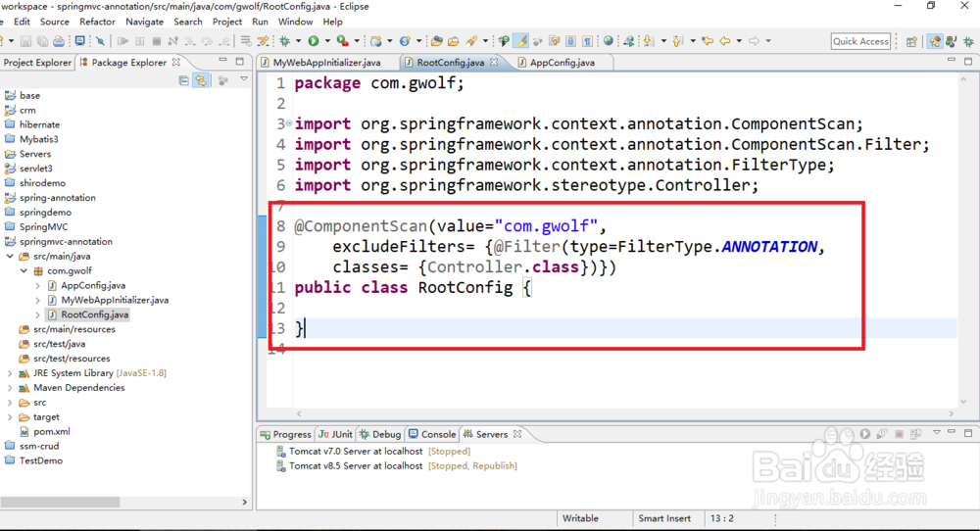Open the Window menu
This screenshot has height=531, width=980.
295,22
